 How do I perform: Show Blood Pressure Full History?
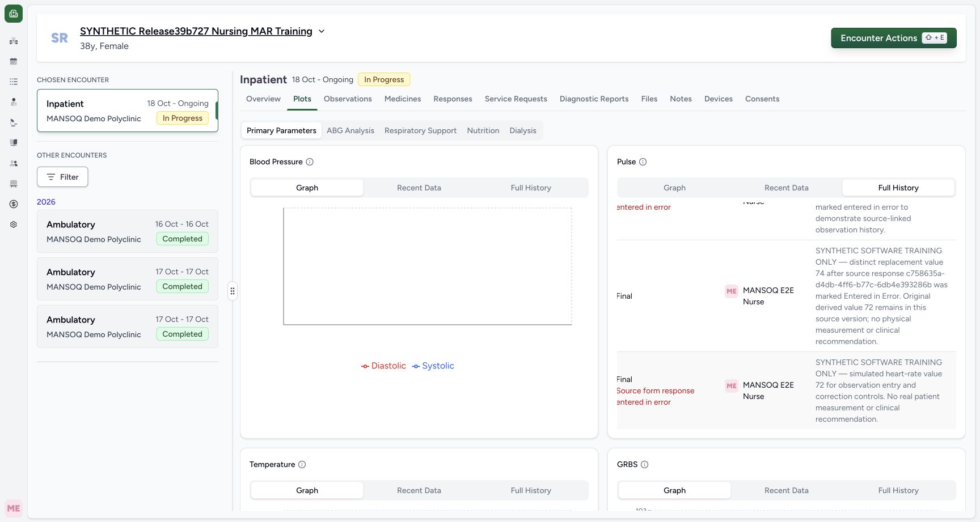[531, 188]
